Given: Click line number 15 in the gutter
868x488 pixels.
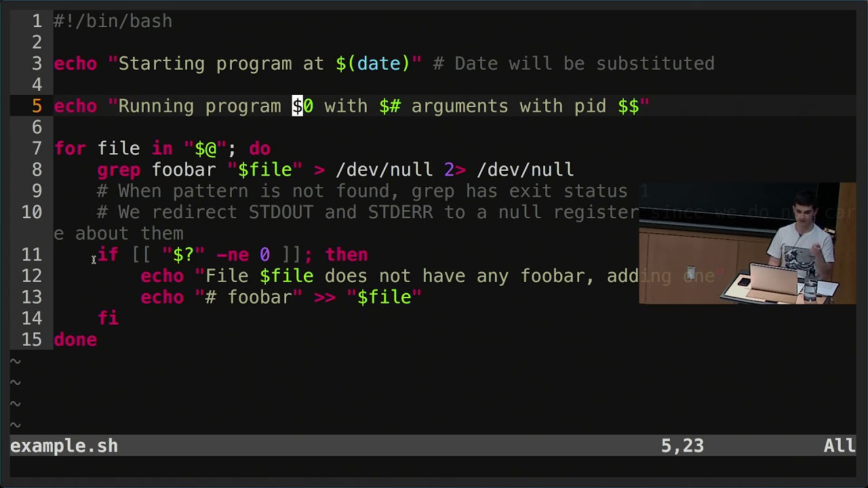Looking at the screenshot, I should click(31, 340).
